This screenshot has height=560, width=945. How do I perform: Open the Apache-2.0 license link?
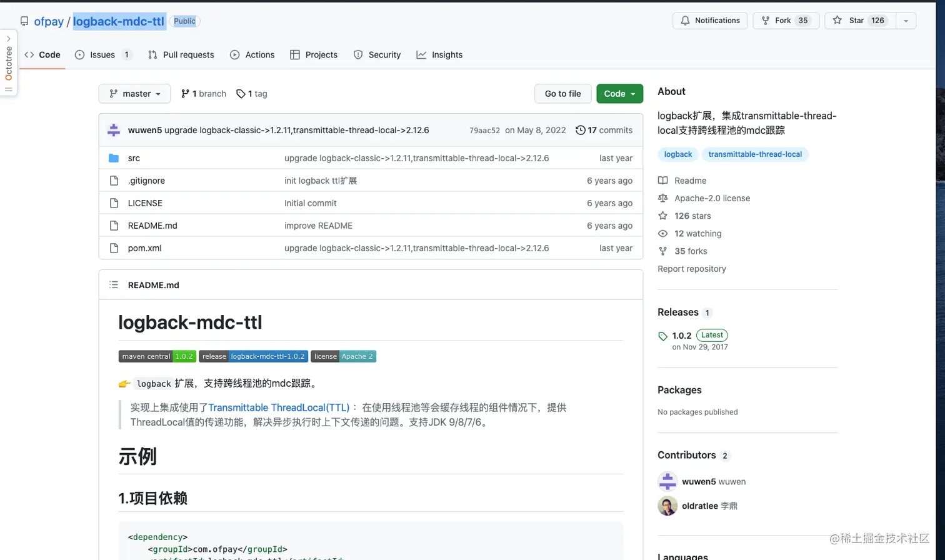pos(704,198)
